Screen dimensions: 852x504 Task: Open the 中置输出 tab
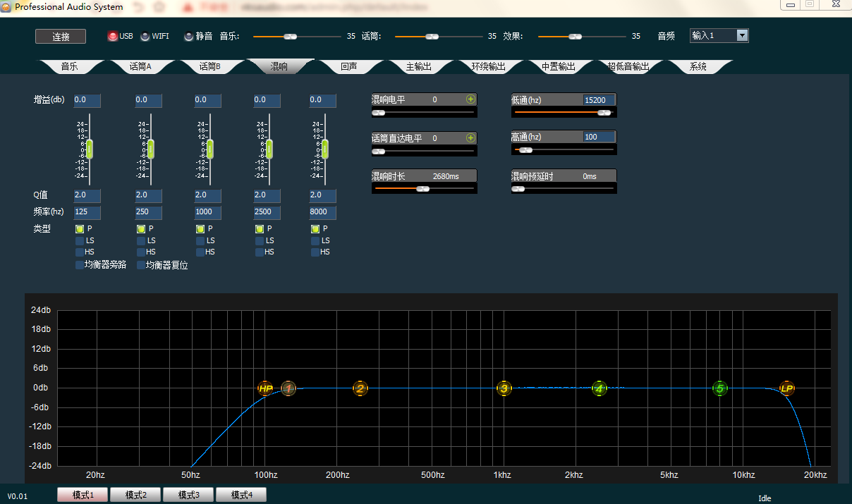[x=558, y=67]
